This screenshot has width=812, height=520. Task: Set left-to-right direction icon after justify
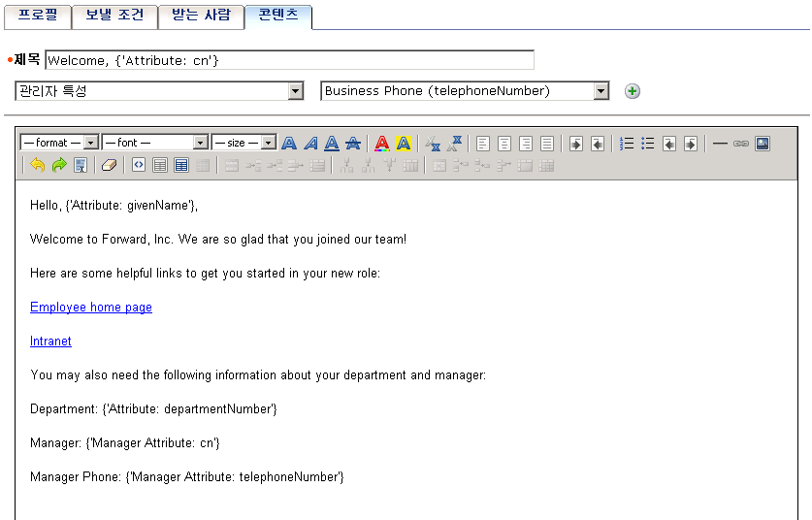[576, 144]
